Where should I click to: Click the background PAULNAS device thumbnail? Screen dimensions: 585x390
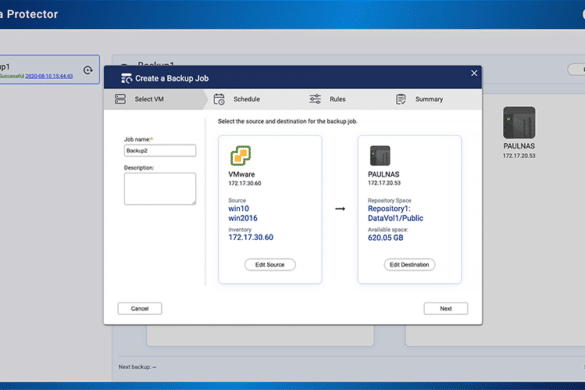519,122
